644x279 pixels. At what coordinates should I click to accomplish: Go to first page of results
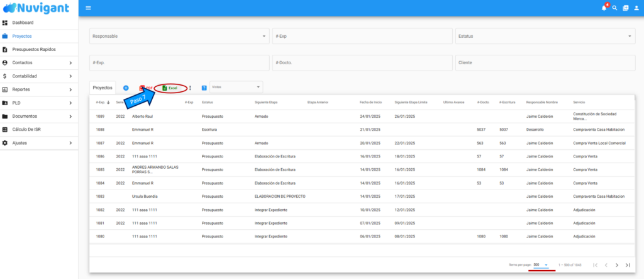click(596, 265)
